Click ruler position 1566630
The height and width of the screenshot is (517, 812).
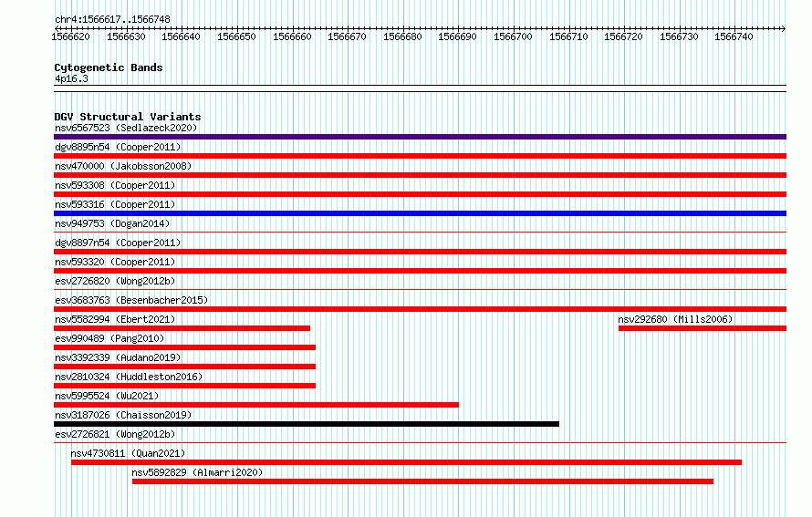pos(126,36)
